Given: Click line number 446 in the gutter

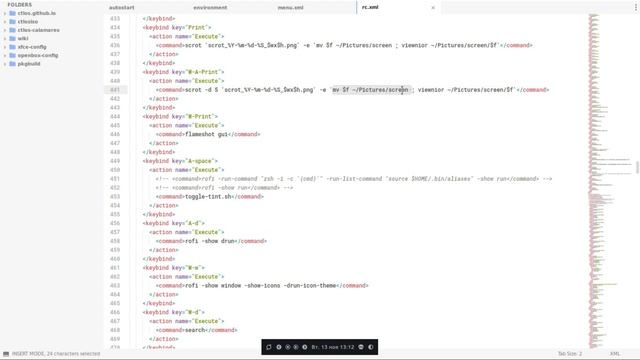Looking at the screenshot, I should tap(115, 134).
